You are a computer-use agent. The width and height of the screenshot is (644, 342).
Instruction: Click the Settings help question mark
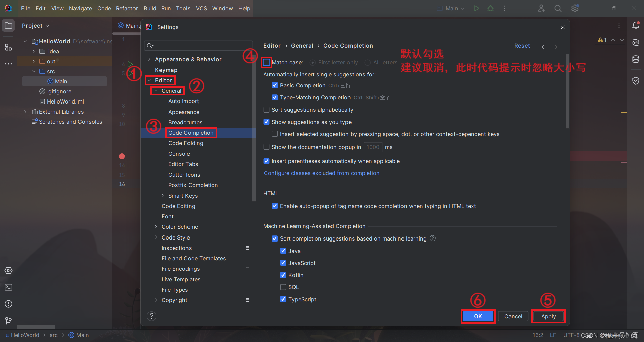coord(152,316)
